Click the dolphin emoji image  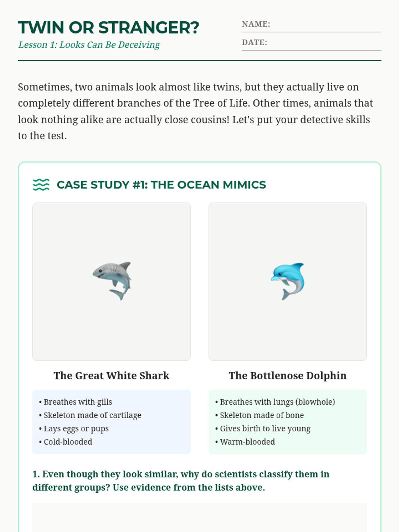pos(288,281)
